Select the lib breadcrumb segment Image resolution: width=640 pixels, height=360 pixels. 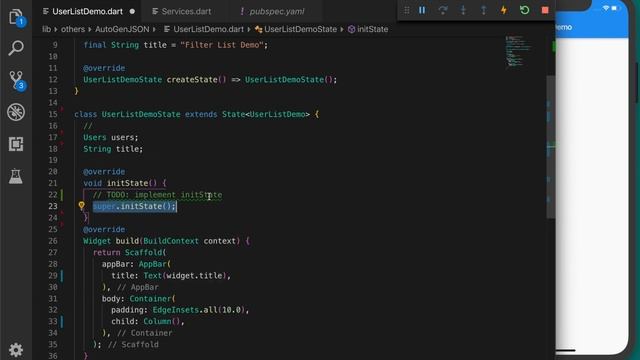click(47, 29)
